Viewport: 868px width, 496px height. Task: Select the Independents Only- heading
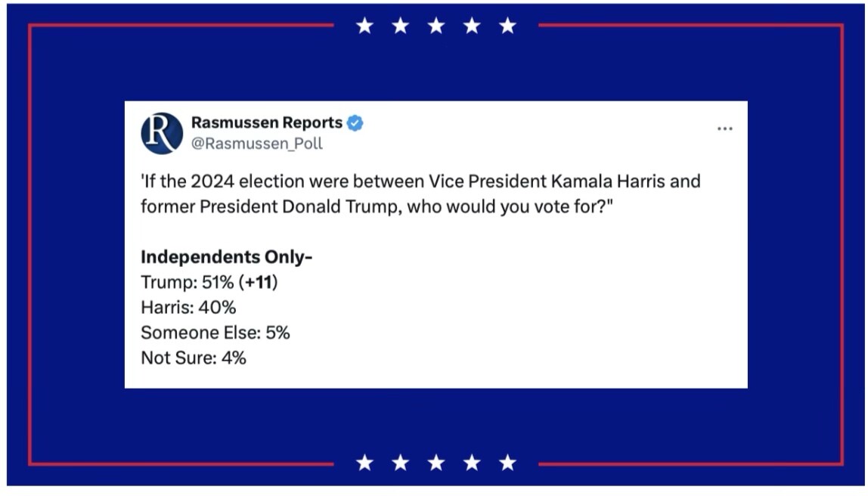[x=226, y=257]
